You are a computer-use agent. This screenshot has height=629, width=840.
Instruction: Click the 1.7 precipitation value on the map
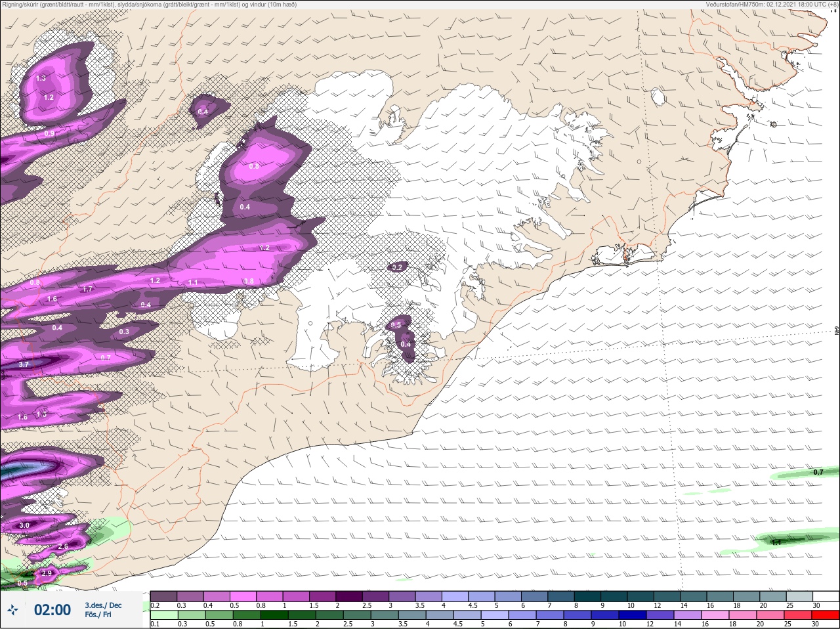pyautogui.click(x=87, y=289)
